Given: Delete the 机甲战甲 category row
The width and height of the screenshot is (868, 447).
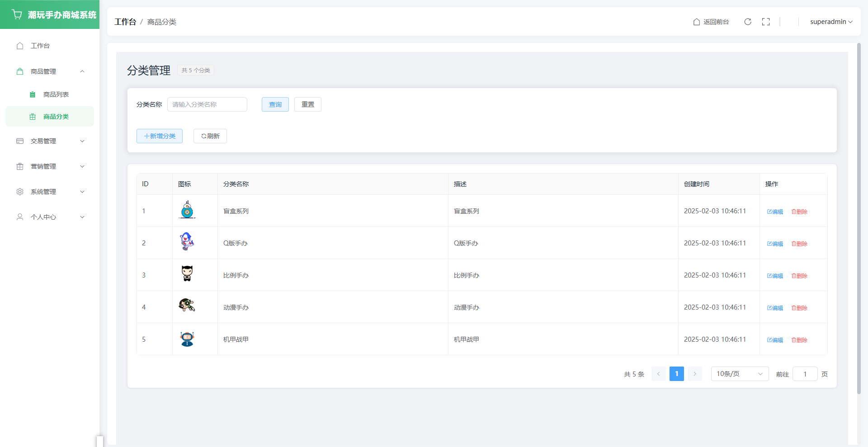Looking at the screenshot, I should [x=799, y=340].
